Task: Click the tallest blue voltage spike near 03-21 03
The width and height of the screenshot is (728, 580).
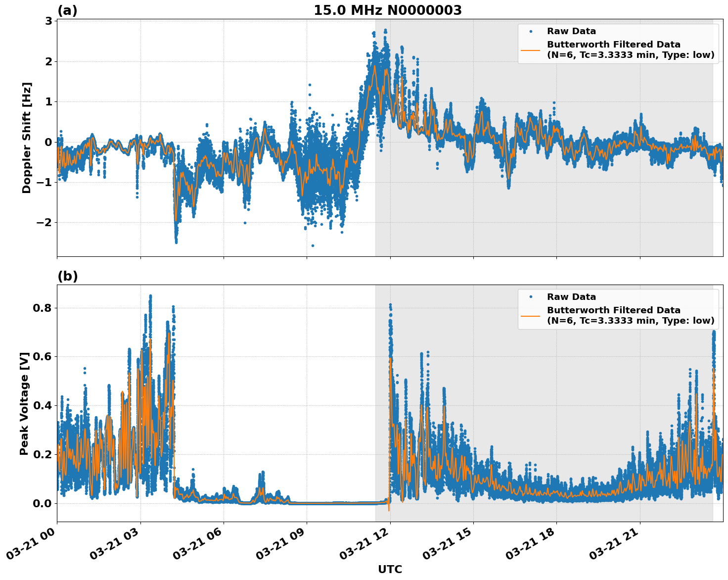Action: [x=150, y=297]
